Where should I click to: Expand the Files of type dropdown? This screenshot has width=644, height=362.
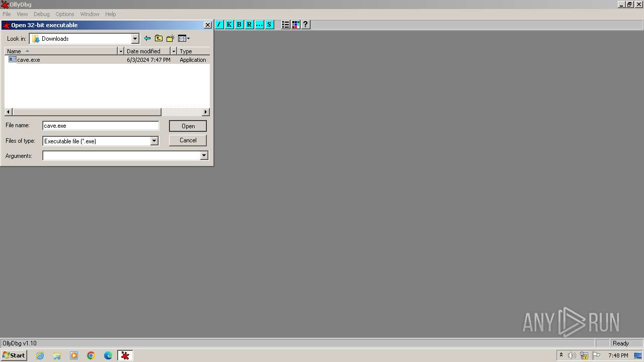pos(154,141)
